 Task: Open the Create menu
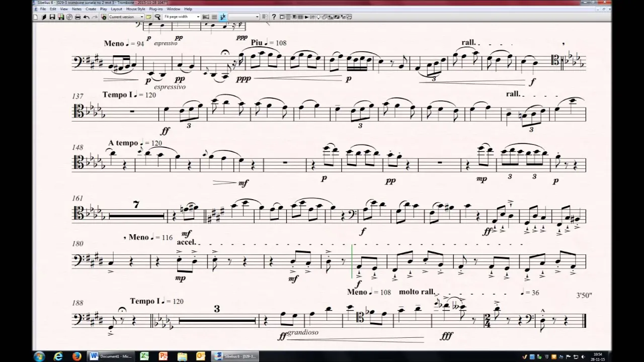(91, 9)
